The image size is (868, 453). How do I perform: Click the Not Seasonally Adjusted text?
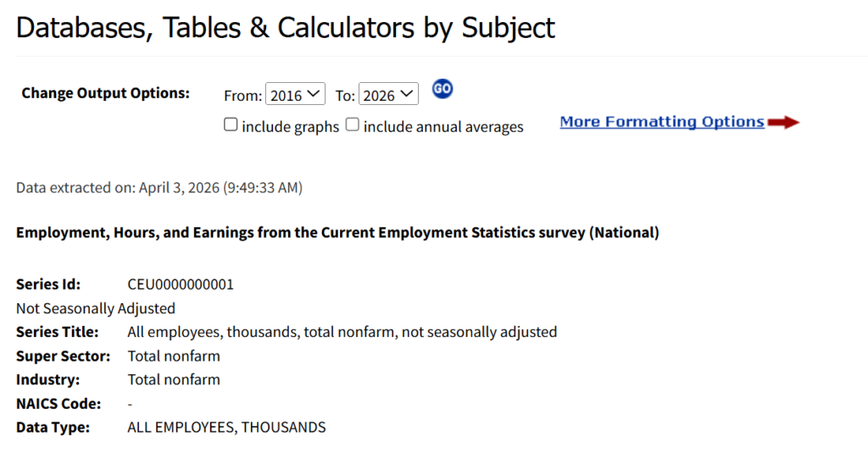[x=96, y=308]
